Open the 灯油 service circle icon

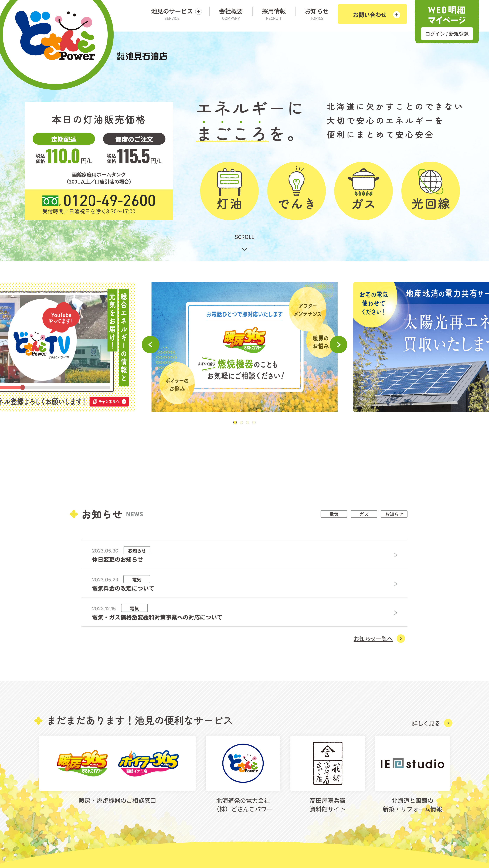coord(229,191)
